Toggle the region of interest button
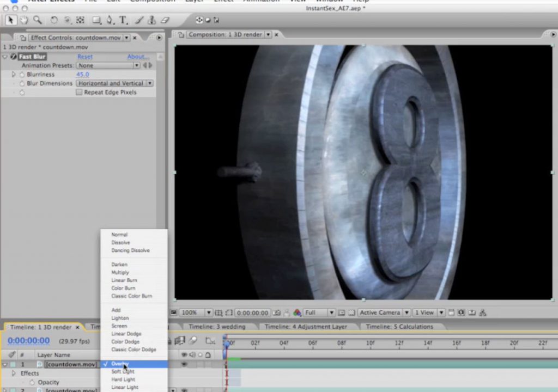The image size is (558, 392). point(341,313)
